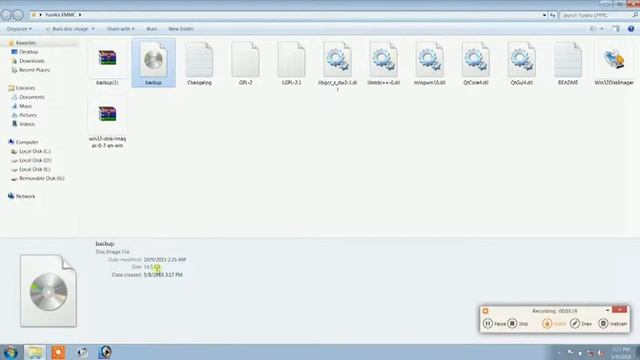Open Local Disk (E:)

pos(35,169)
